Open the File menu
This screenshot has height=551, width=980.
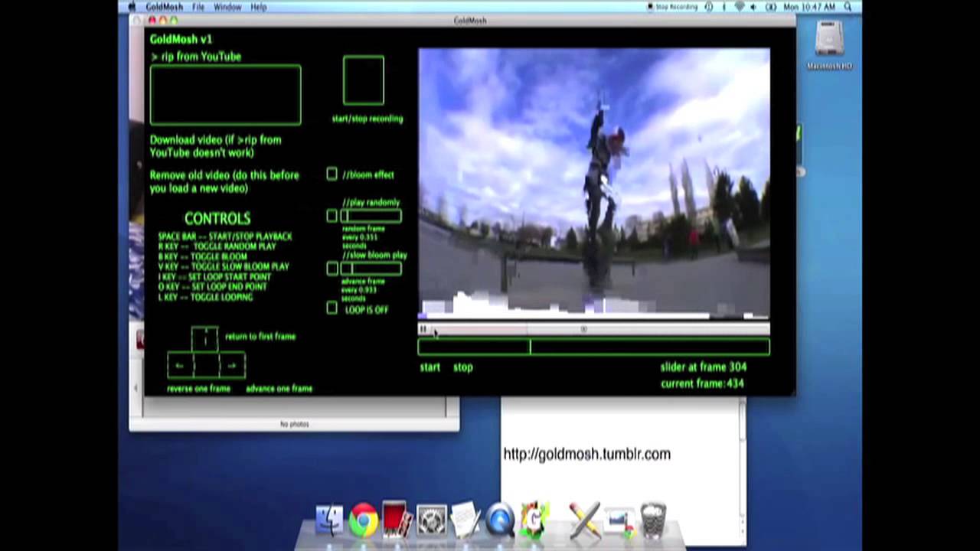198,7
